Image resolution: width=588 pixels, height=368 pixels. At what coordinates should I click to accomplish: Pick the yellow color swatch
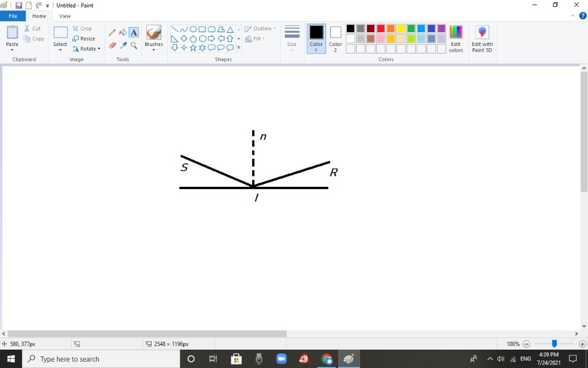[x=401, y=29]
